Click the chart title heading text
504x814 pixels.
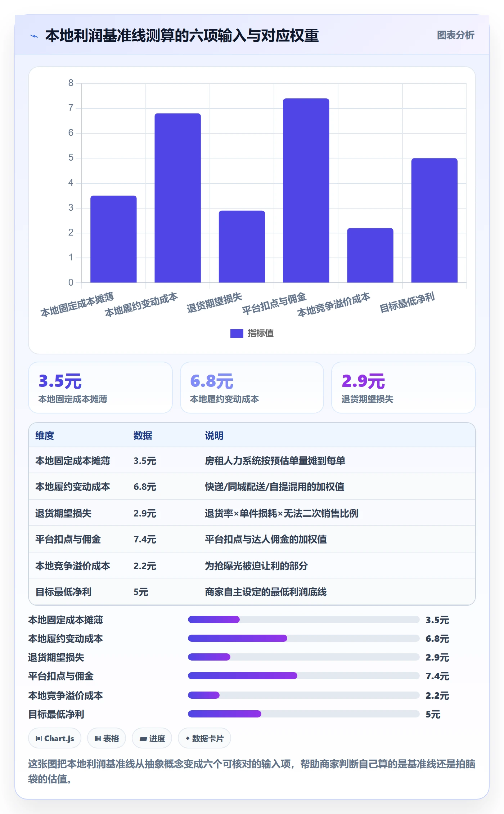182,36
